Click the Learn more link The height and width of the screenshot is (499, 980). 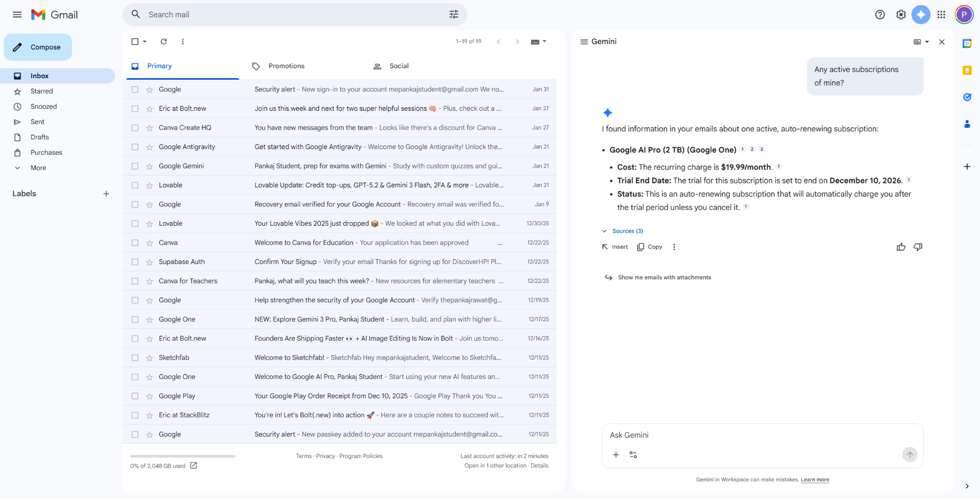click(x=815, y=480)
